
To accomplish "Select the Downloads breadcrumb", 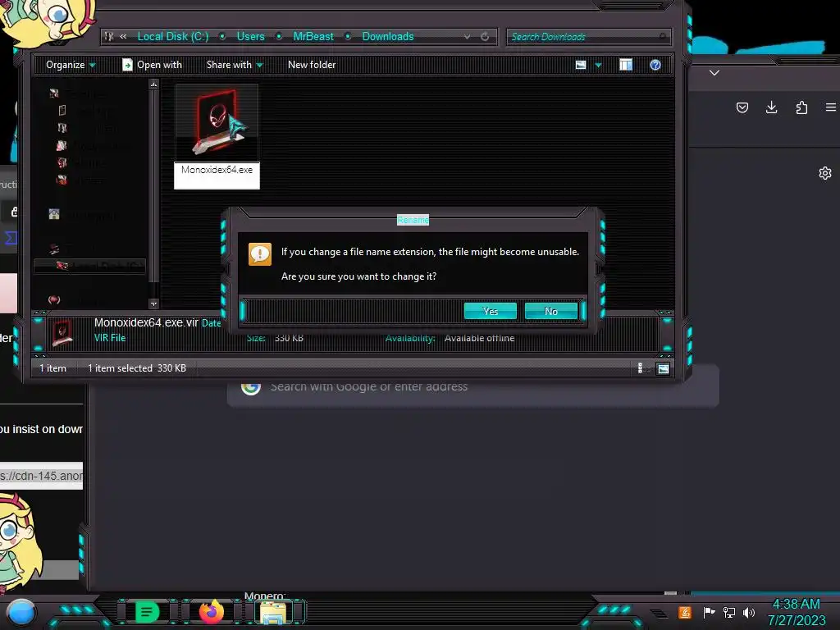I will 388,36.
